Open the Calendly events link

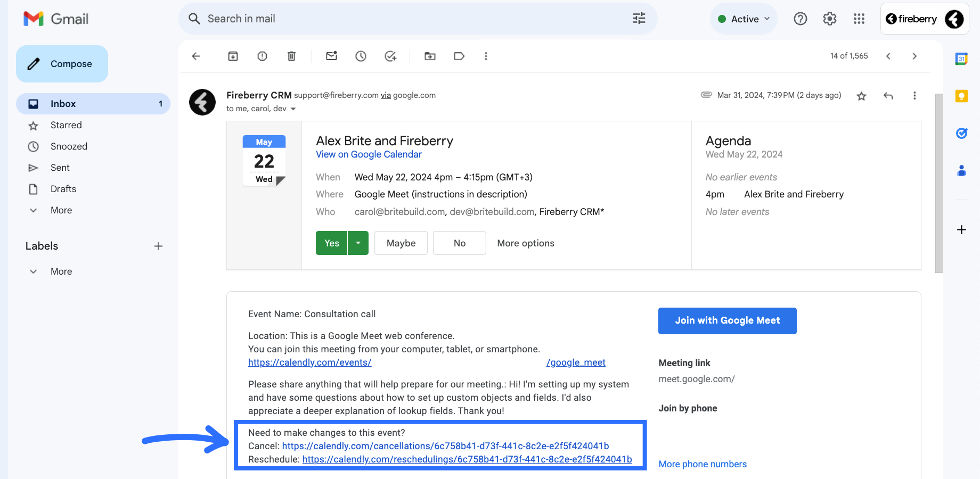[x=309, y=362]
